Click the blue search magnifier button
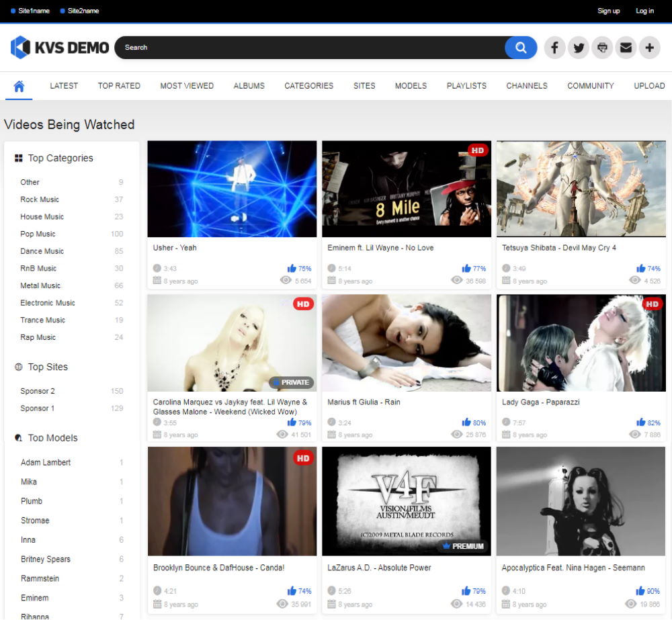The width and height of the screenshot is (672, 620). pos(521,48)
